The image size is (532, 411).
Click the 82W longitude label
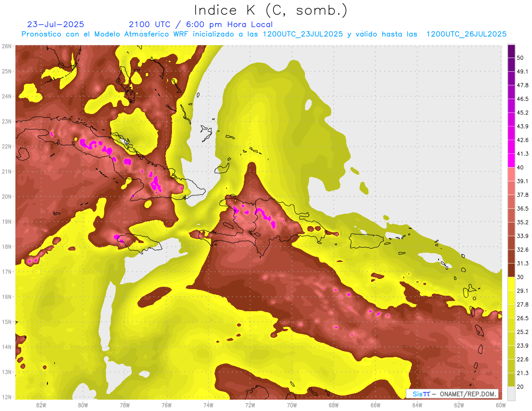tap(41, 405)
